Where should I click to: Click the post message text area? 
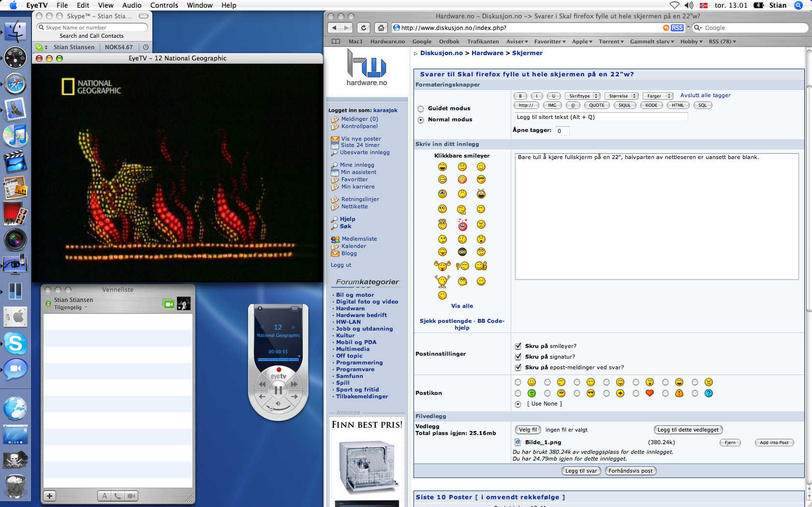pyautogui.click(x=656, y=217)
